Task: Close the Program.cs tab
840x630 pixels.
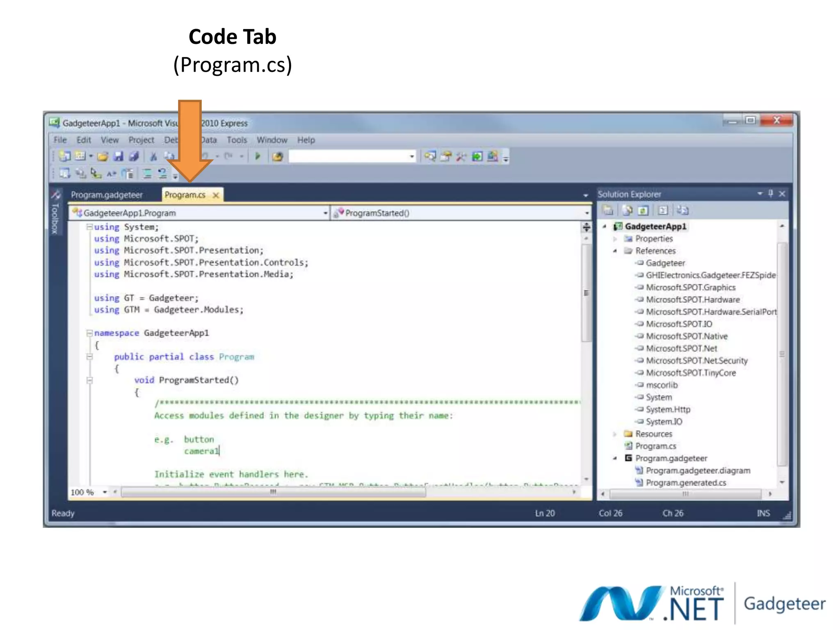Action: pos(216,195)
